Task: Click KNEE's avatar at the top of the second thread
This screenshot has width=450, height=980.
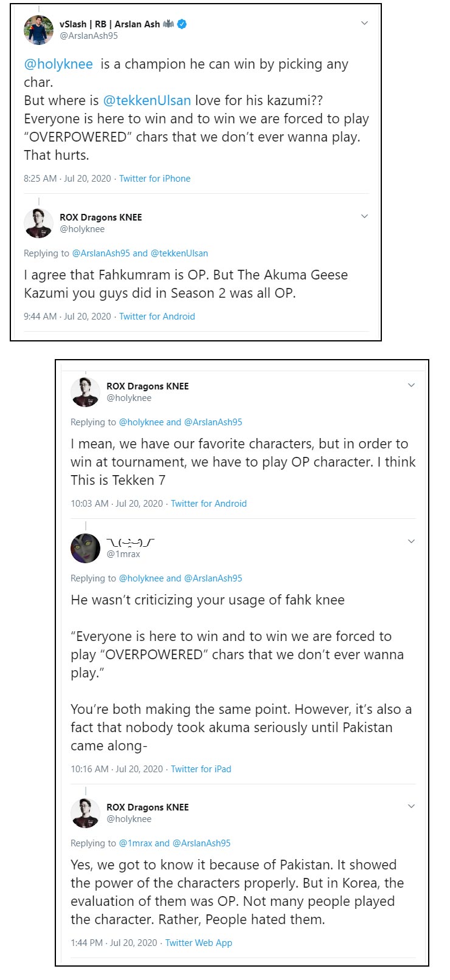Action: (x=85, y=392)
